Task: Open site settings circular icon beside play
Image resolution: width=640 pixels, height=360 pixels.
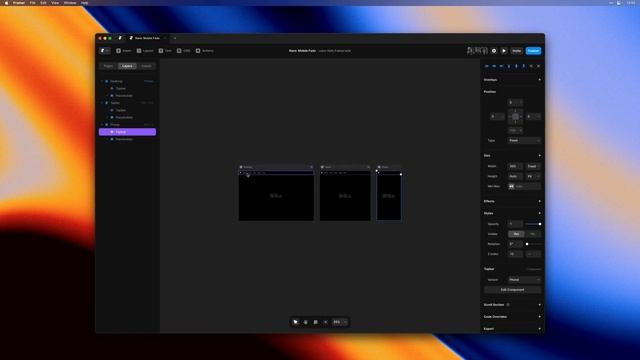Action: pyautogui.click(x=494, y=51)
